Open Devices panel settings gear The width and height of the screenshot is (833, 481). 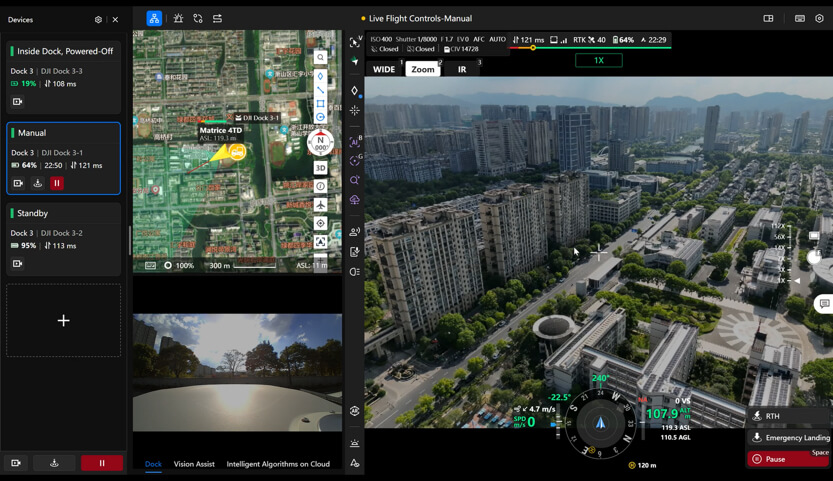coord(98,20)
